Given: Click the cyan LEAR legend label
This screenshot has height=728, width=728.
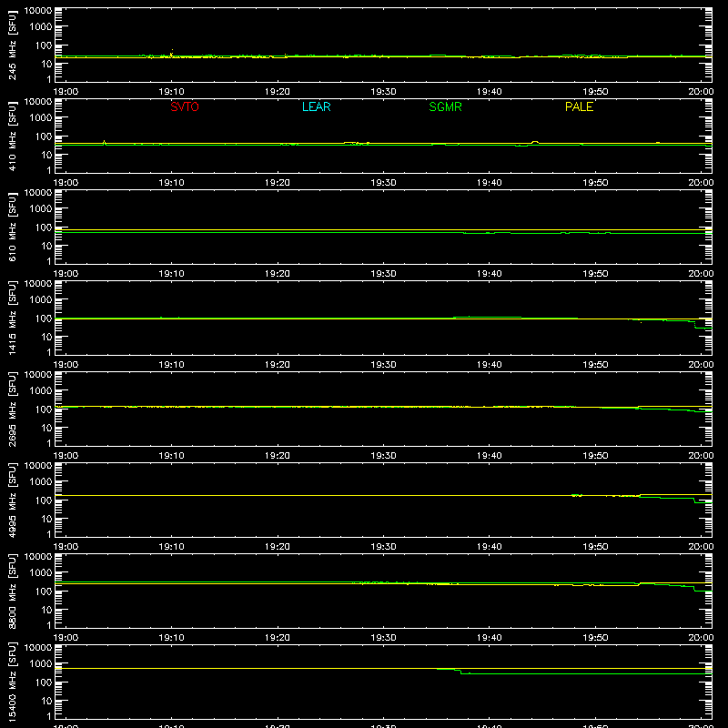Looking at the screenshot, I should 316,106.
